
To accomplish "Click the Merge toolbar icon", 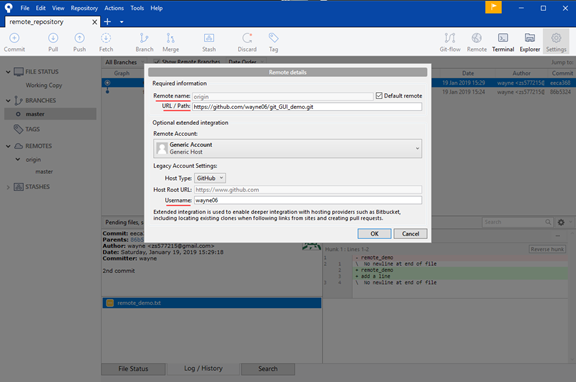I will (x=170, y=42).
